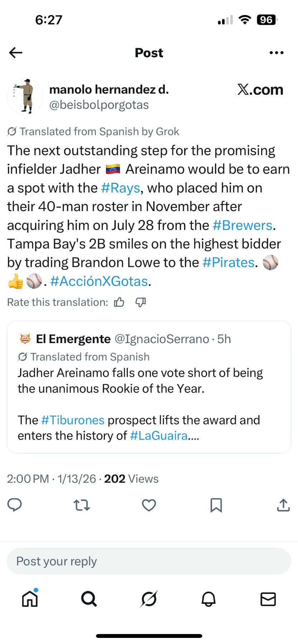The image size is (298, 644).
Task: Tap the back arrow icon
Action: pyautogui.click(x=16, y=53)
